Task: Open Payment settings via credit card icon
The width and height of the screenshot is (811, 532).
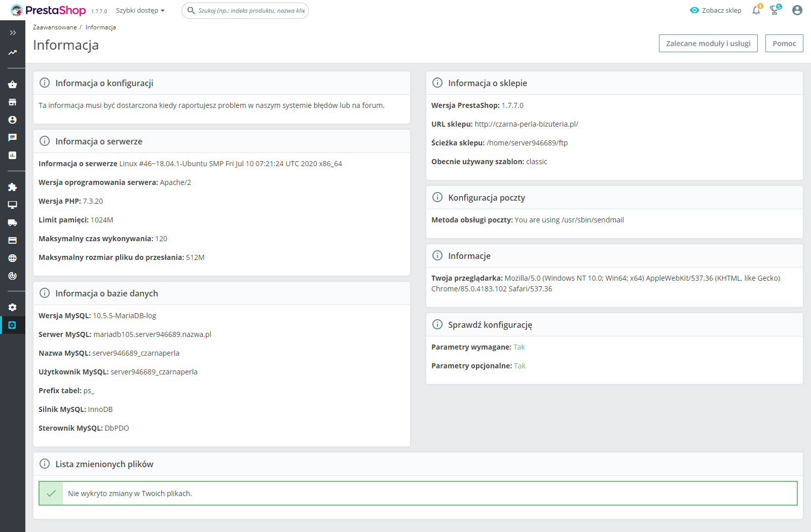Action: point(12,240)
